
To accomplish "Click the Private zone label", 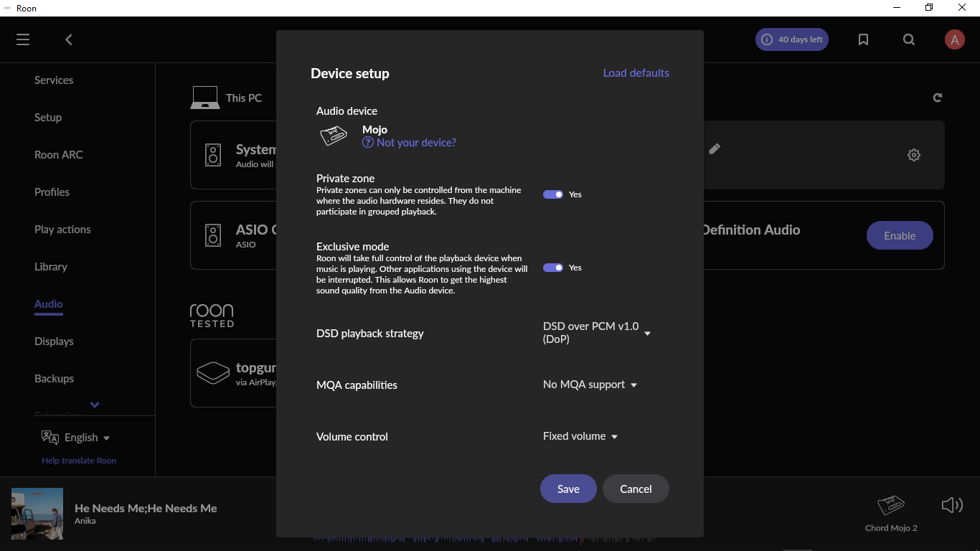I will (346, 179).
